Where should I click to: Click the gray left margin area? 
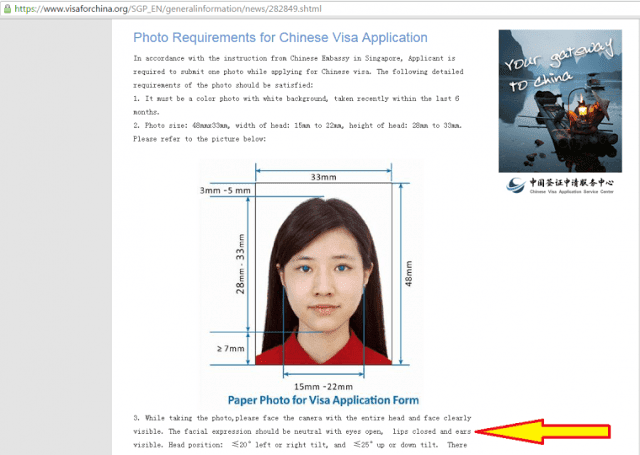pyautogui.click(x=56, y=237)
